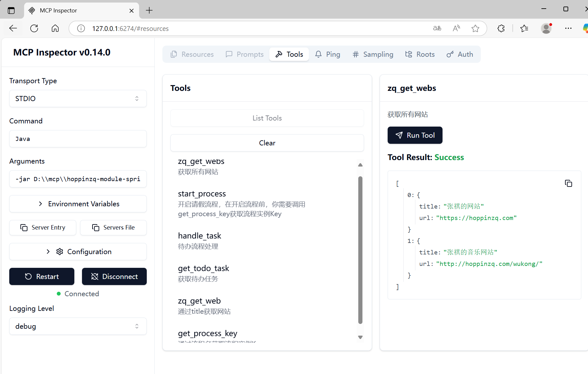The height and width of the screenshot is (374, 588).
Task: Copy the tool result JSON output
Action: pyautogui.click(x=568, y=183)
